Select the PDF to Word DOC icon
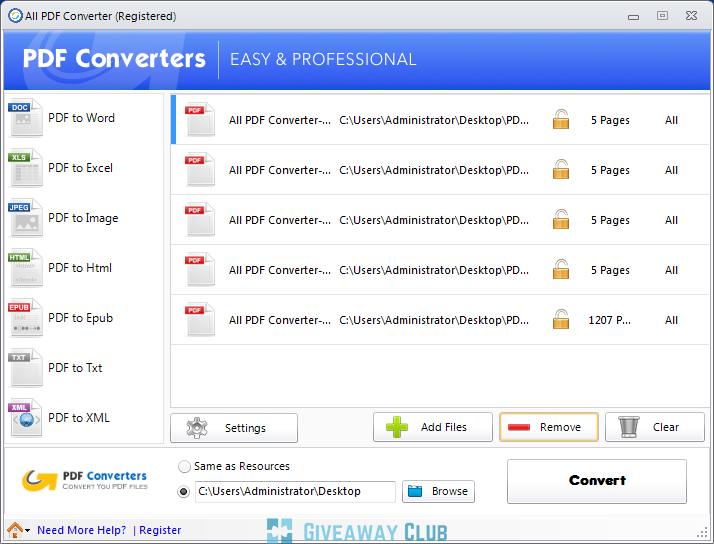The width and height of the screenshot is (714, 544). [25, 117]
